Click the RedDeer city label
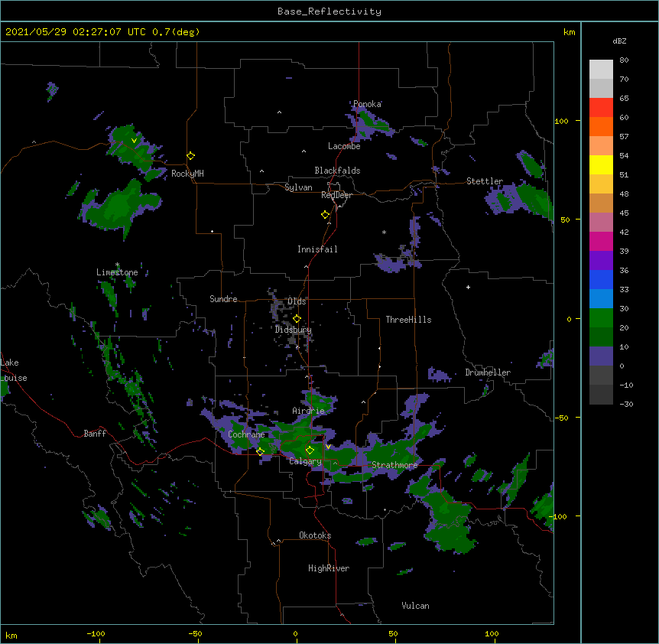659x644 pixels. point(336,195)
